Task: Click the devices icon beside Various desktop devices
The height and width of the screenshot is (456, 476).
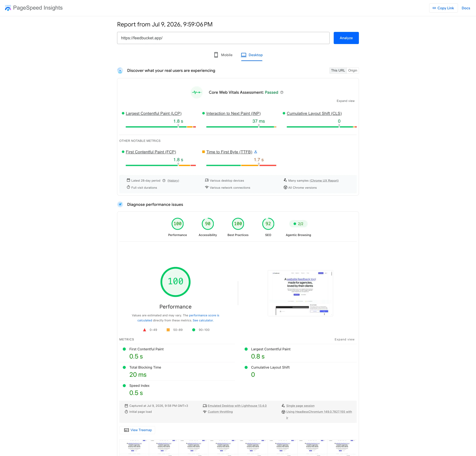Action: click(x=207, y=180)
